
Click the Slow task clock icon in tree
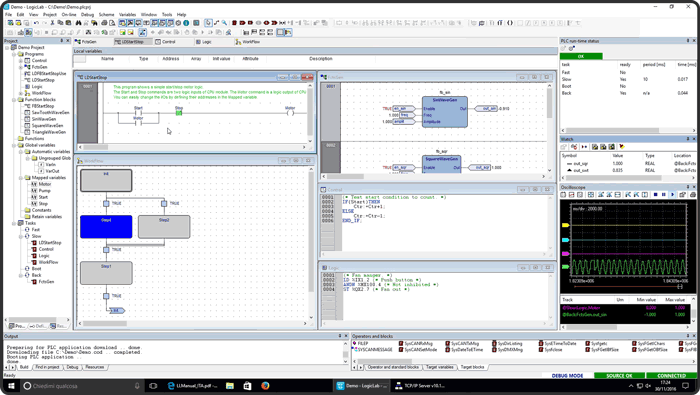pos(27,236)
